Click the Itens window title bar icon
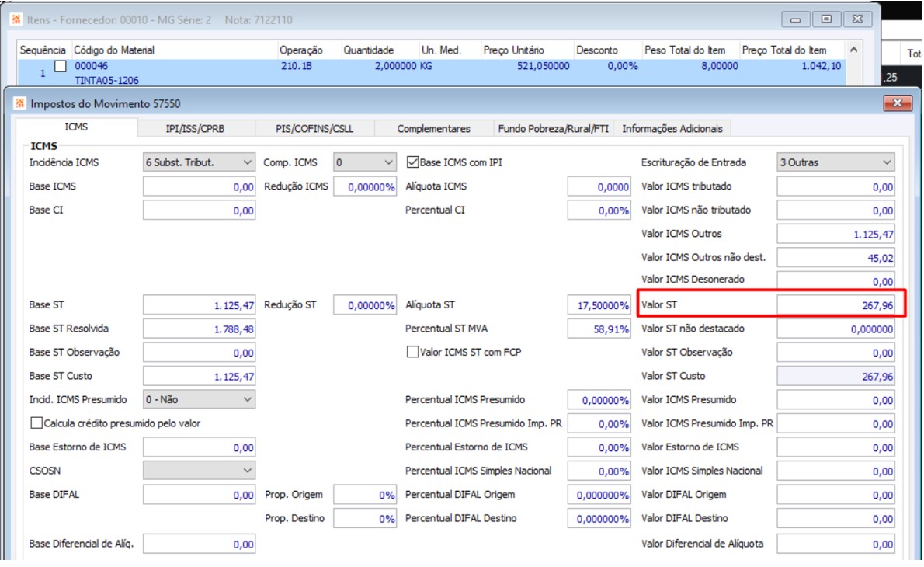 coord(16,20)
